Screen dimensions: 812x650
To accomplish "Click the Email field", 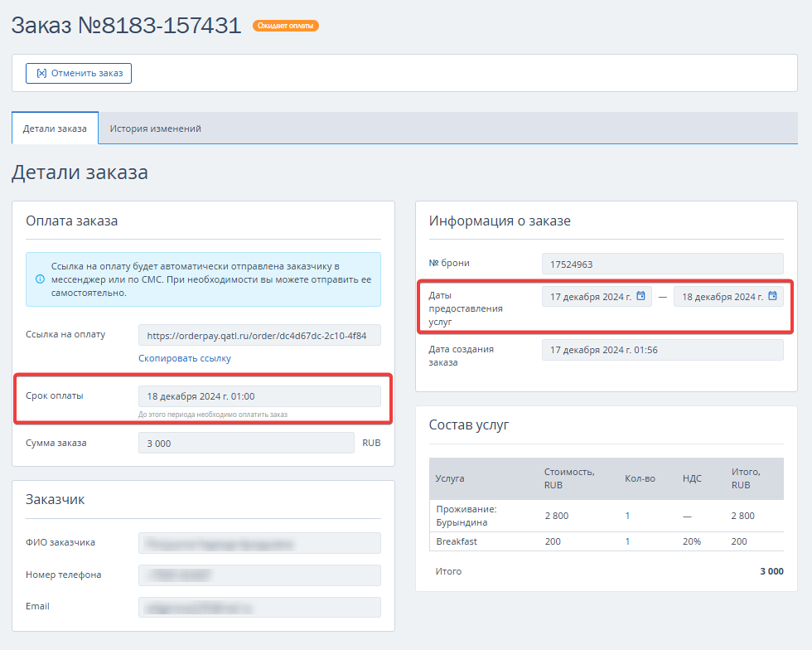I will pyautogui.click(x=259, y=608).
